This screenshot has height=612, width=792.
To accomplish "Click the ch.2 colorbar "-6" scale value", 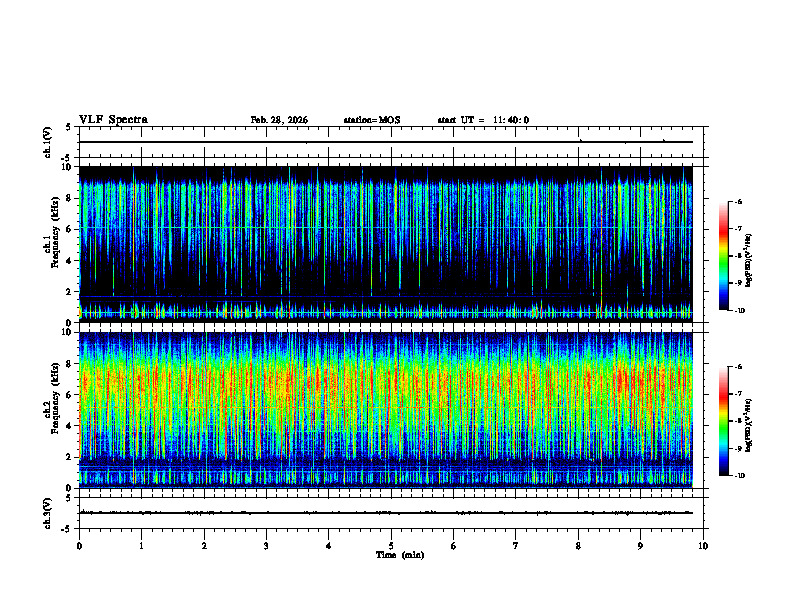I will click(x=738, y=367).
